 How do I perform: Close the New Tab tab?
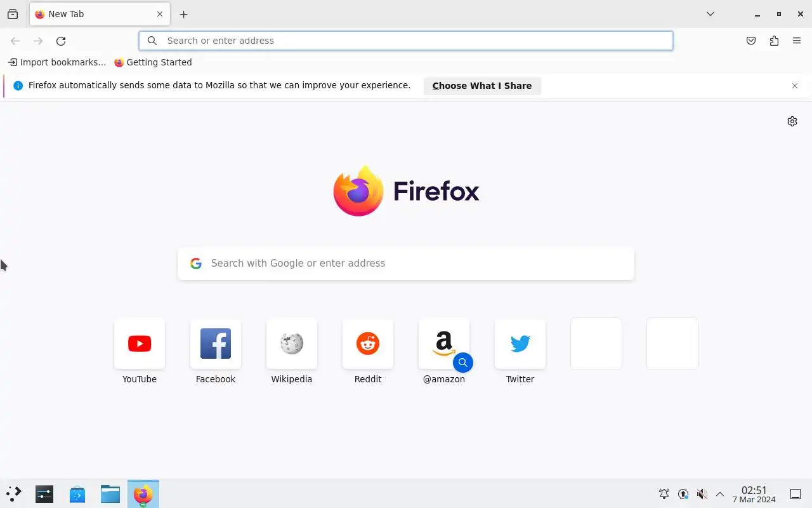(x=160, y=14)
